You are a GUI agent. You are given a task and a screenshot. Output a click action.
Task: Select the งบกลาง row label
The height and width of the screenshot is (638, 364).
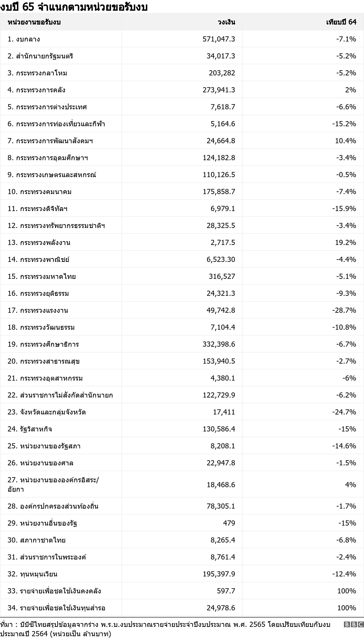(24, 39)
